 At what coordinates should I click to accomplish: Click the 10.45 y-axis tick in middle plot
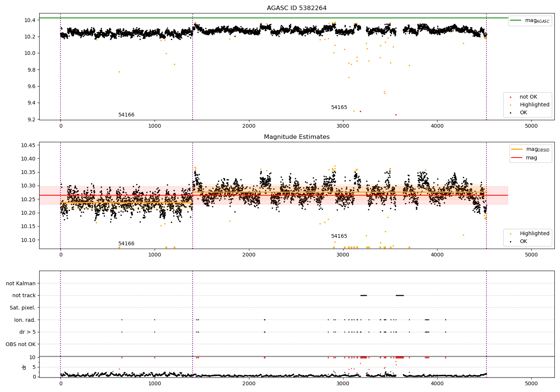coord(28,145)
